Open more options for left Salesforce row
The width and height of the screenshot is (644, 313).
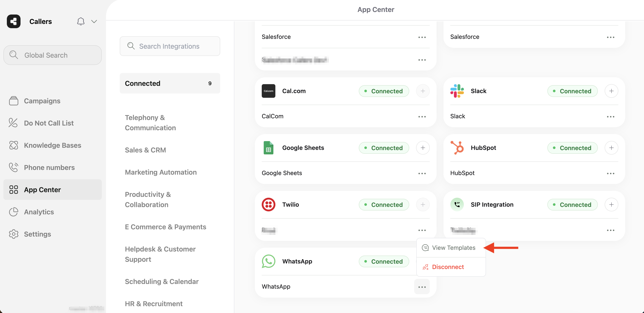[x=422, y=37]
